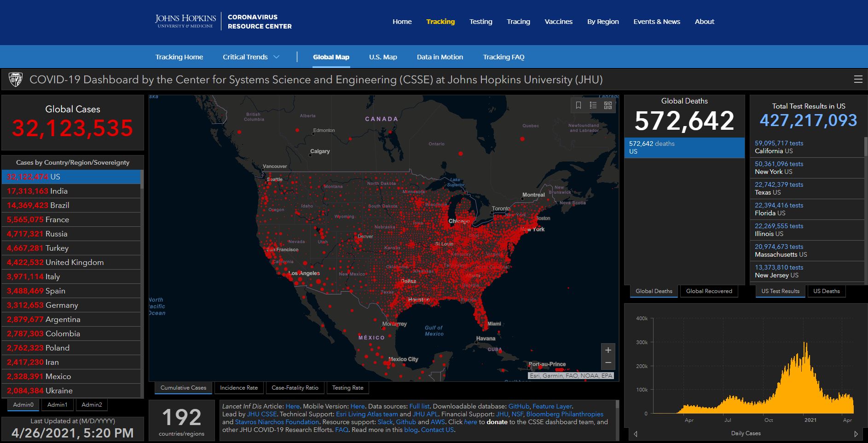Image resolution: width=868 pixels, height=443 pixels.
Task: Select the Massachusetts US tests row
Action: point(807,251)
